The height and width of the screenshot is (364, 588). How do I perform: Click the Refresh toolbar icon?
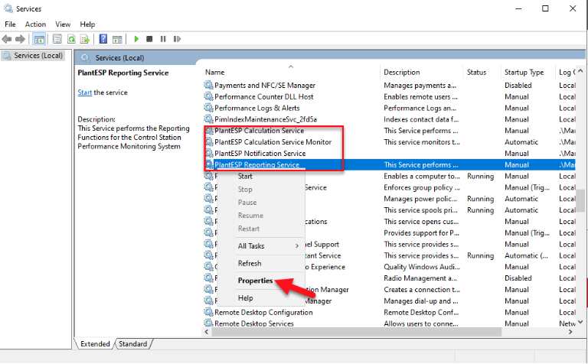pos(71,39)
